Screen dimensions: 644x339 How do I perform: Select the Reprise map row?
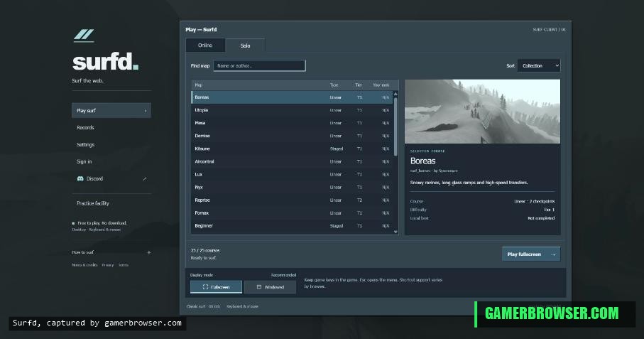(292, 200)
